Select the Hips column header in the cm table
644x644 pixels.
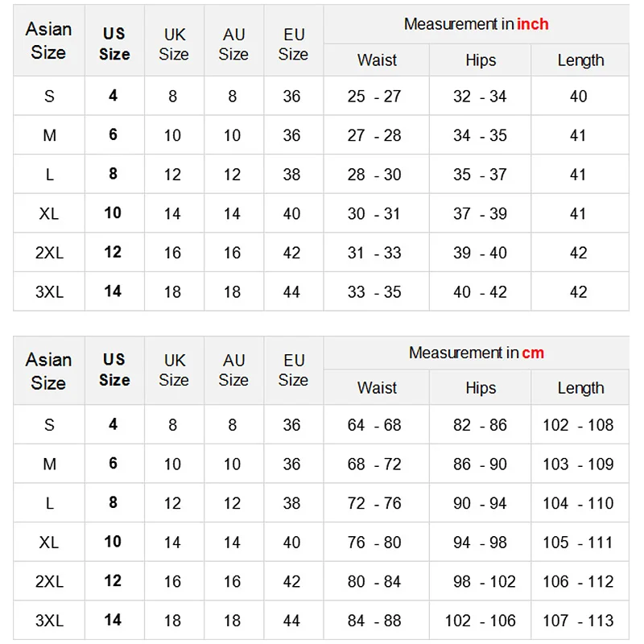point(481,388)
